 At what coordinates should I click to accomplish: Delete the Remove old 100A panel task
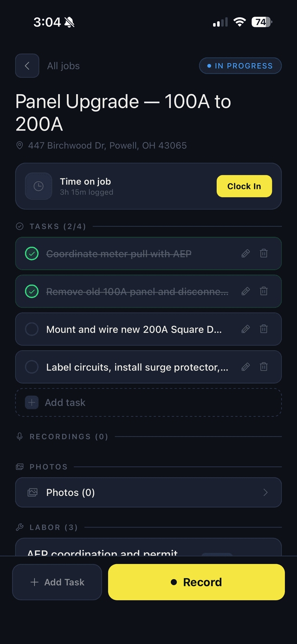[264, 291]
